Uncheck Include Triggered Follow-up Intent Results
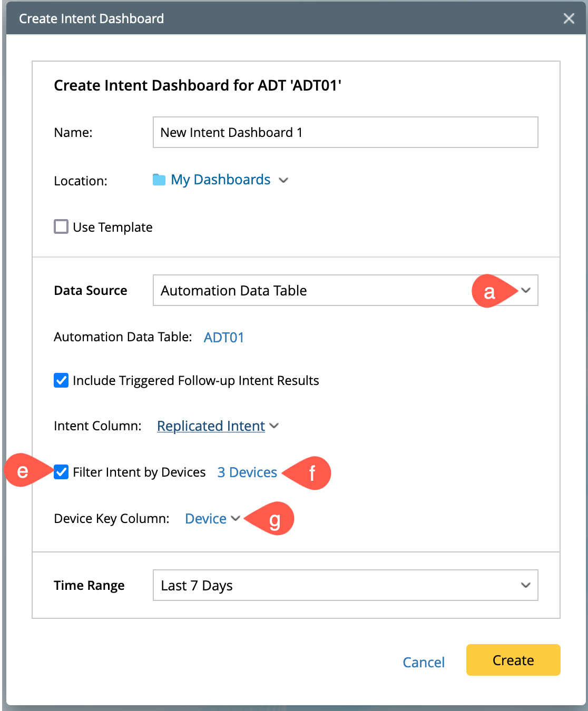588x711 pixels. point(61,380)
